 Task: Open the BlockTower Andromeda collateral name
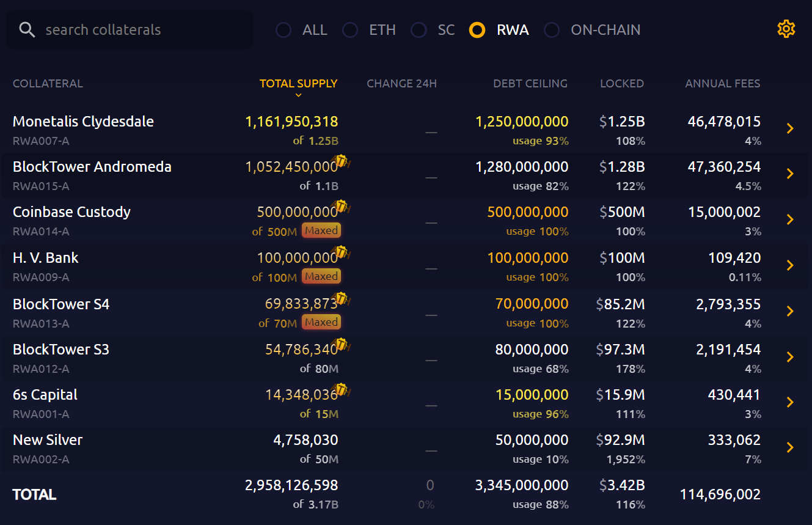pyautogui.click(x=92, y=167)
